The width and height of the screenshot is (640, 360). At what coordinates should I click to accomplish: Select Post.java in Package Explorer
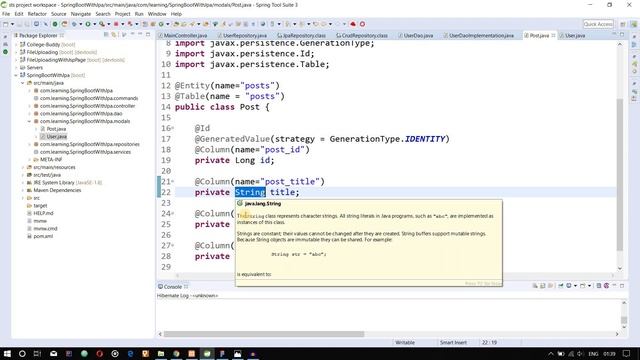(x=56, y=129)
